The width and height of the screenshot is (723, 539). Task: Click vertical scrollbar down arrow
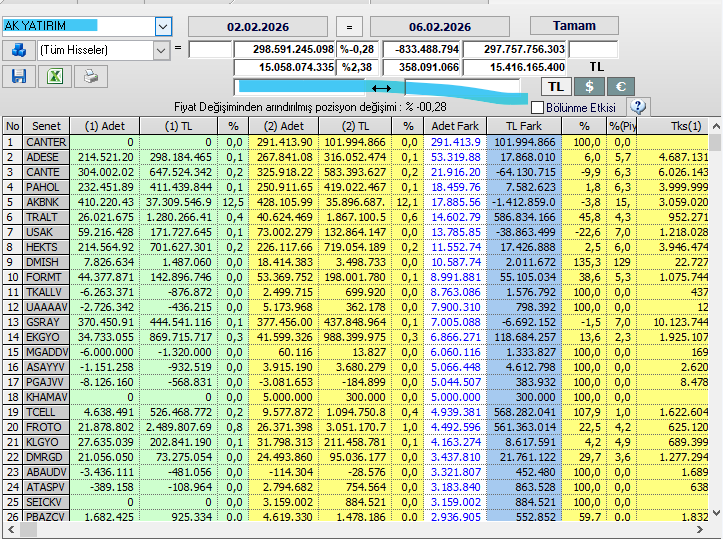pos(716,512)
